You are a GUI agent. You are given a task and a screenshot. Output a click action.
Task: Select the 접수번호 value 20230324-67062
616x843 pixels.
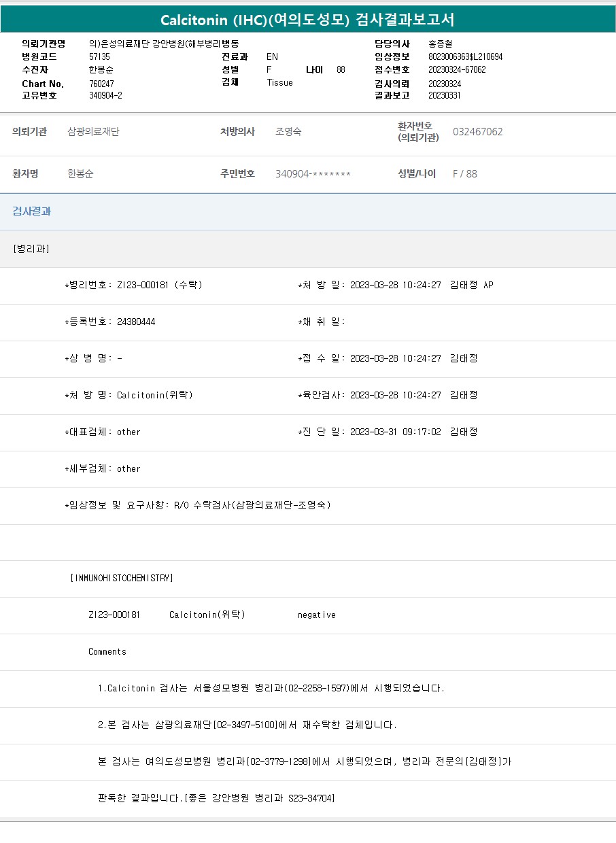pos(457,70)
